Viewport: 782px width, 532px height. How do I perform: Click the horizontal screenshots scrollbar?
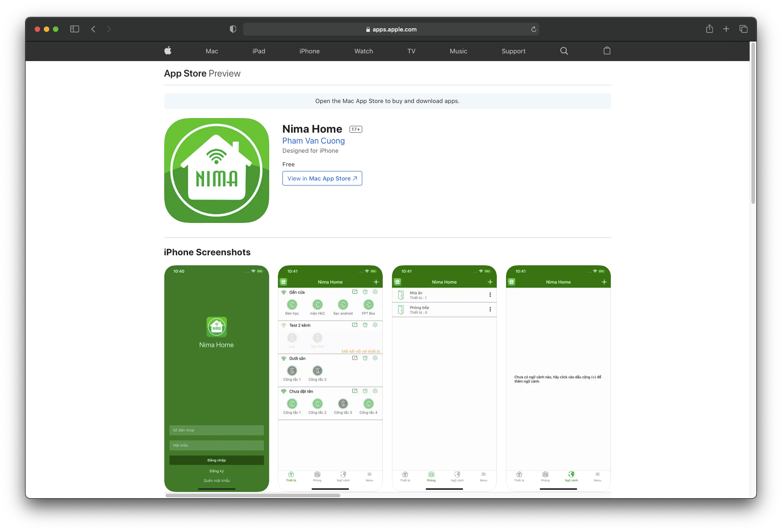pyautogui.click(x=253, y=495)
